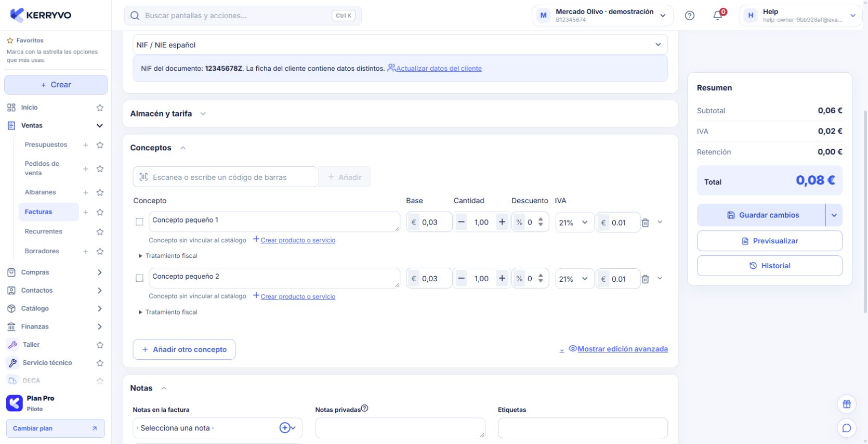Click the Kerryvo logo
Screen dimensions: 868x444
click(x=41, y=15)
